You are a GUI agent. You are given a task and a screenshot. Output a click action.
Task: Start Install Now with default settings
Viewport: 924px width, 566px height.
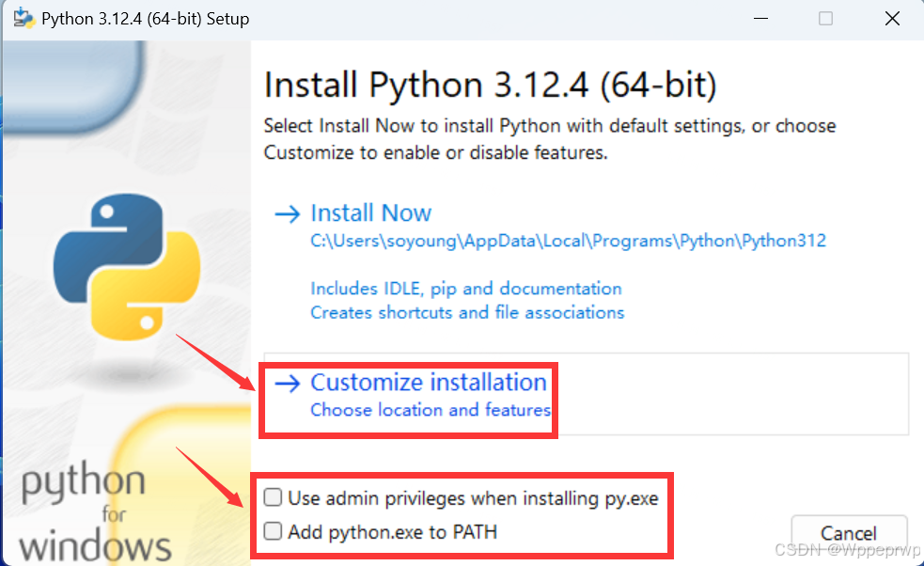371,212
